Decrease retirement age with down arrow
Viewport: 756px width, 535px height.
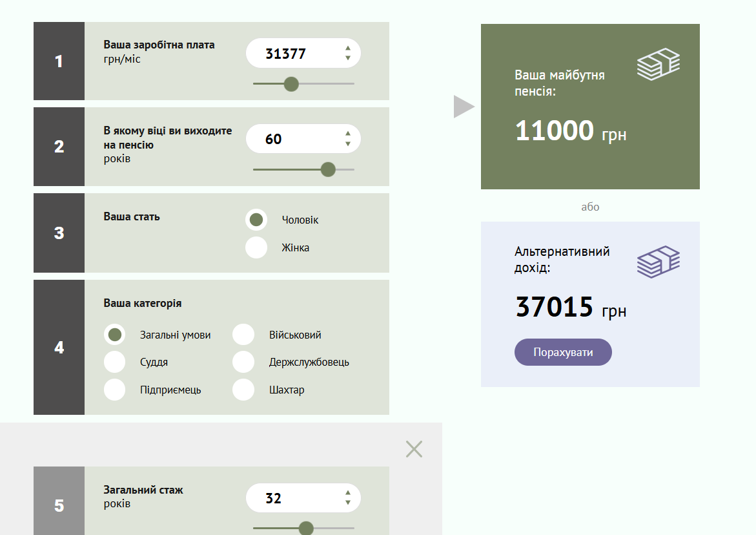coord(348,143)
